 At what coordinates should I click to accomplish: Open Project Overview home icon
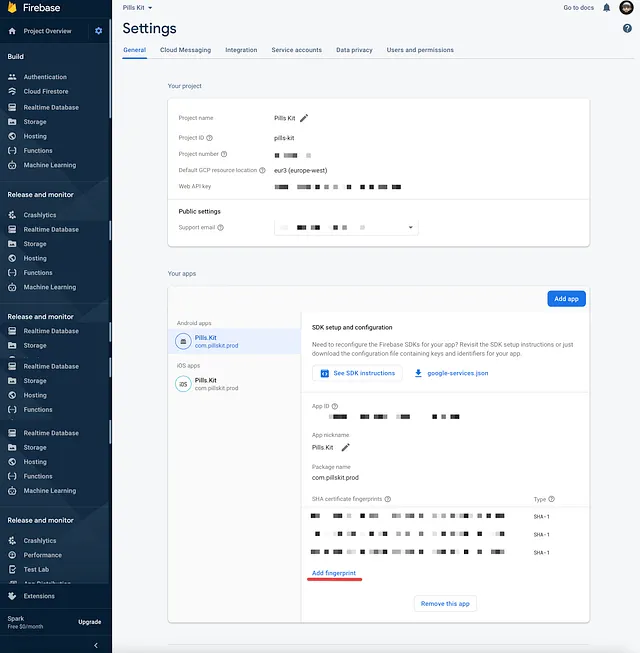[x=12, y=31]
